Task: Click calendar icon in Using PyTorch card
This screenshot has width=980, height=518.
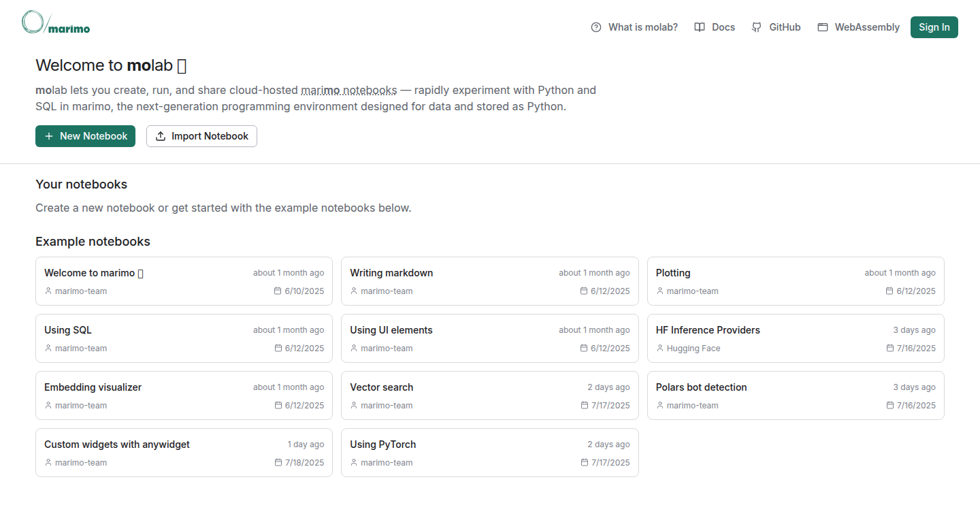Action: (x=585, y=463)
